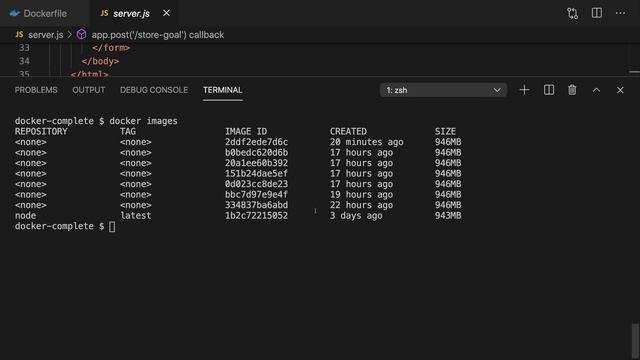Split the editor right
This screenshot has height=360, width=640.
click(x=596, y=13)
